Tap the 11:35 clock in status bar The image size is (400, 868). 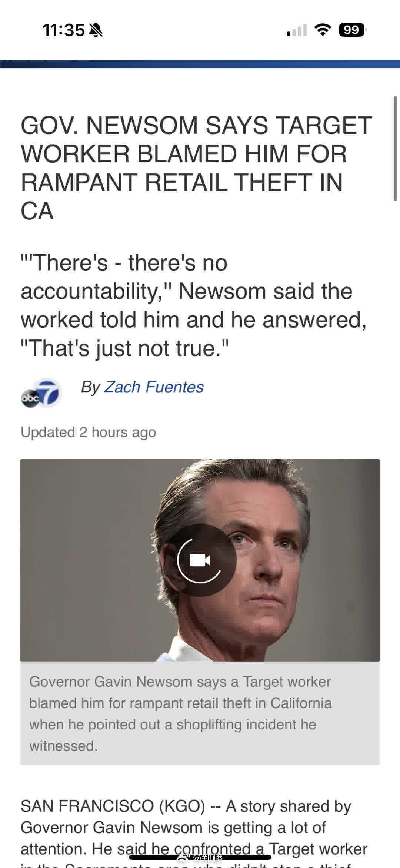63,30
